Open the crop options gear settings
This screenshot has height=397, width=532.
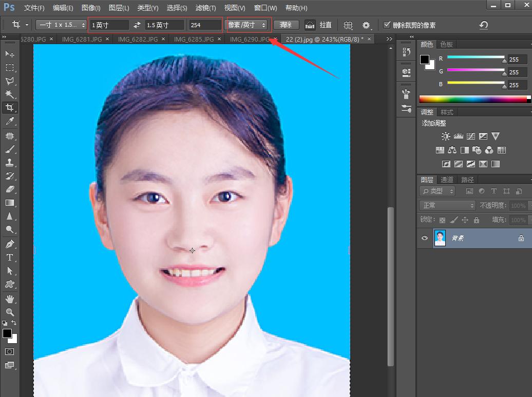point(366,25)
